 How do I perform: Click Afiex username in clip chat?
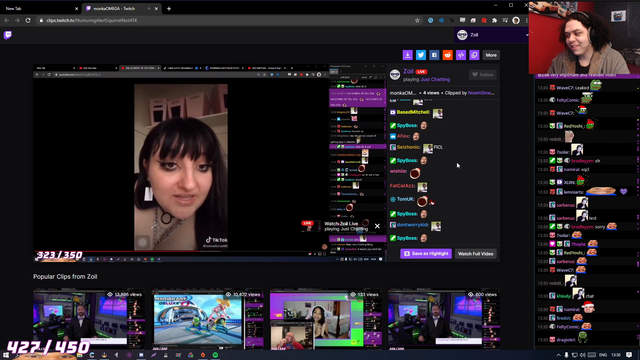pos(403,136)
